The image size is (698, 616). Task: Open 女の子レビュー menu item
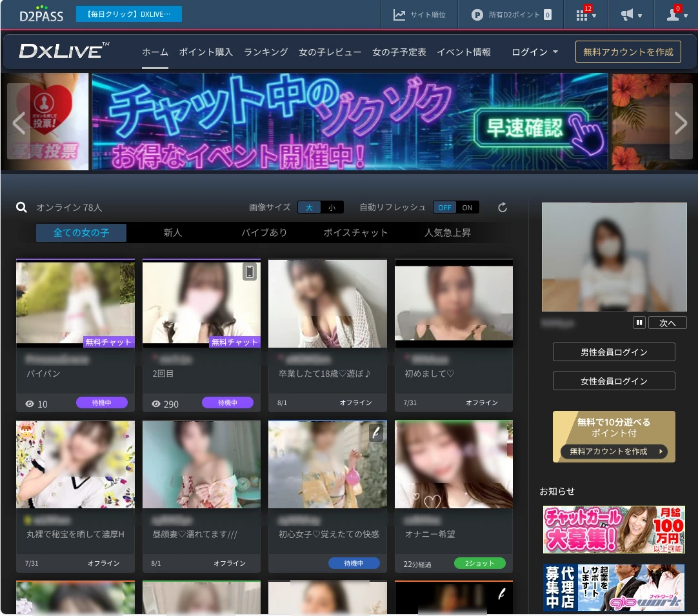(330, 52)
